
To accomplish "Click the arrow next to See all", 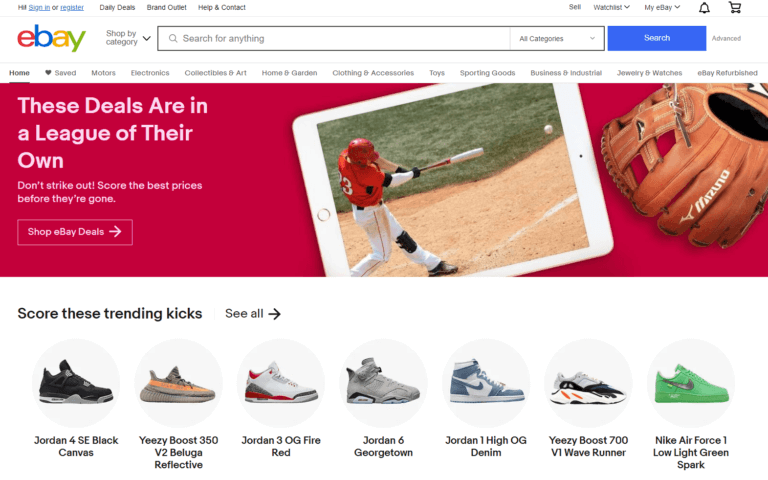I will (x=275, y=314).
